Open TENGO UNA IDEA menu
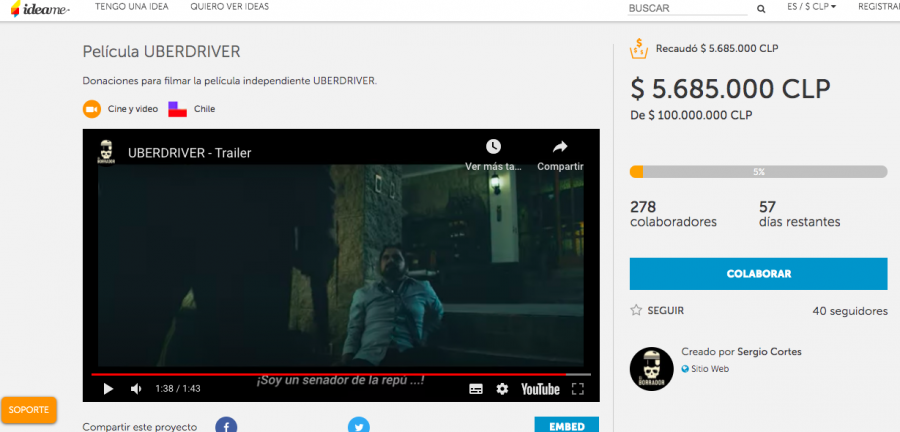900x432 pixels. (132, 7)
